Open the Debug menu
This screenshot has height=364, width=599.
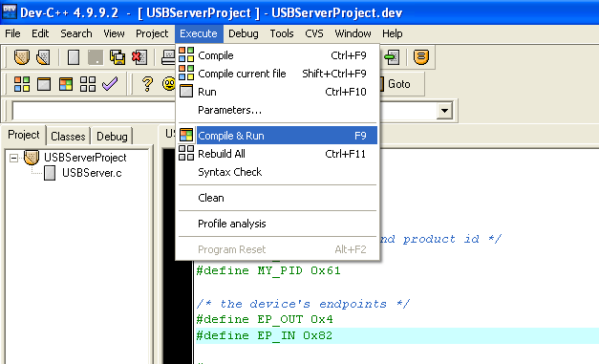244,33
